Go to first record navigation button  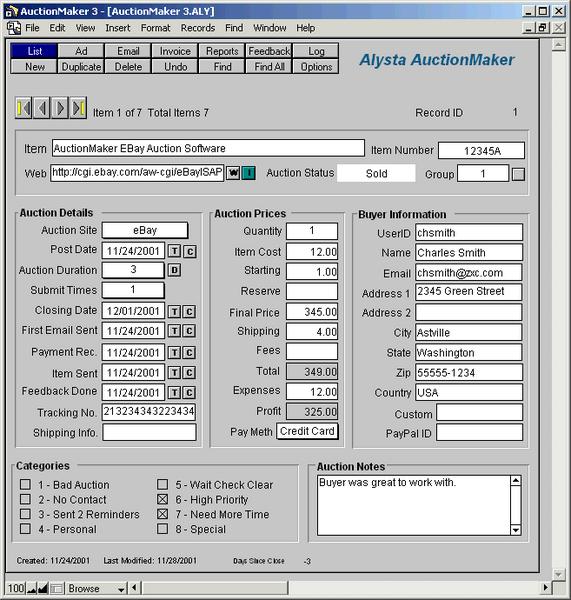click(24, 108)
